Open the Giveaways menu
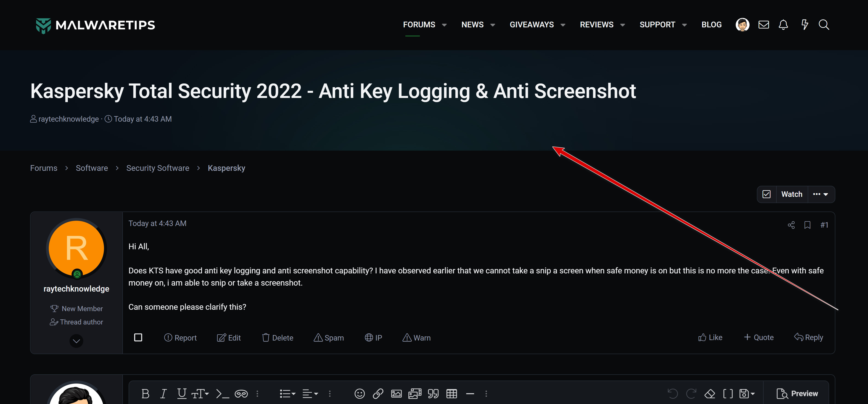The width and height of the screenshot is (868, 404). [531, 25]
